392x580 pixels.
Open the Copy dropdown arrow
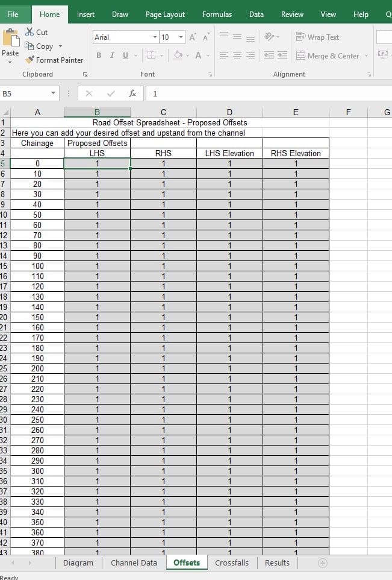(x=60, y=46)
